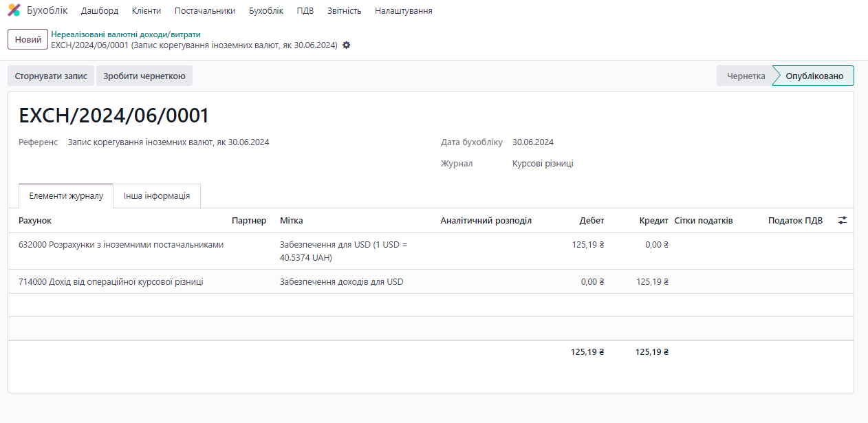Follow the Нереалізовані валютні доходи/витрати breadcrumb link
The height and width of the screenshot is (423, 868).
[126, 34]
